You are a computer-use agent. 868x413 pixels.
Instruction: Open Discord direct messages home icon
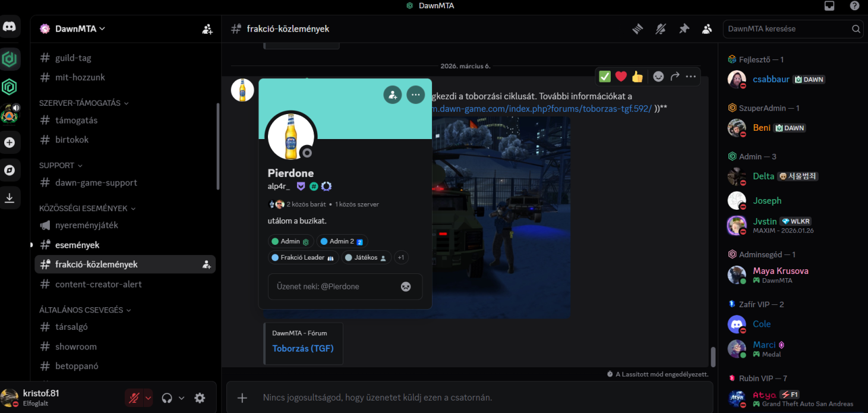10,27
